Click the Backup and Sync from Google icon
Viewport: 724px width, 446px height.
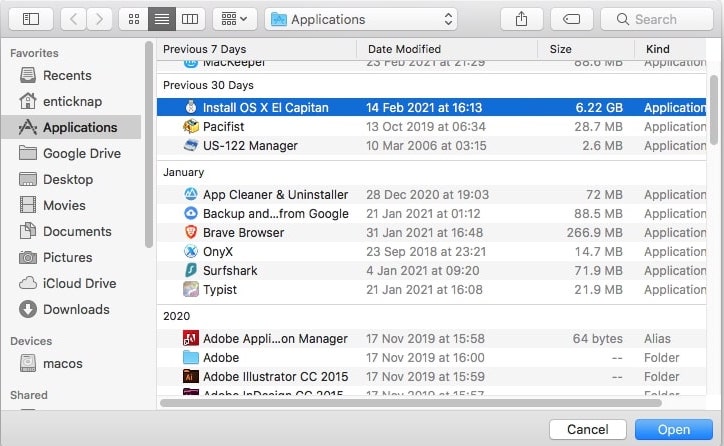191,213
